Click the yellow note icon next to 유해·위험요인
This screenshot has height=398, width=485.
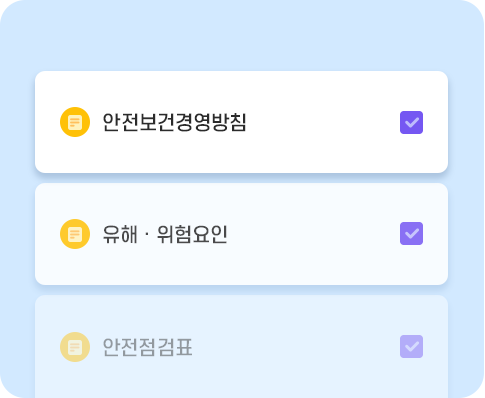coord(75,234)
